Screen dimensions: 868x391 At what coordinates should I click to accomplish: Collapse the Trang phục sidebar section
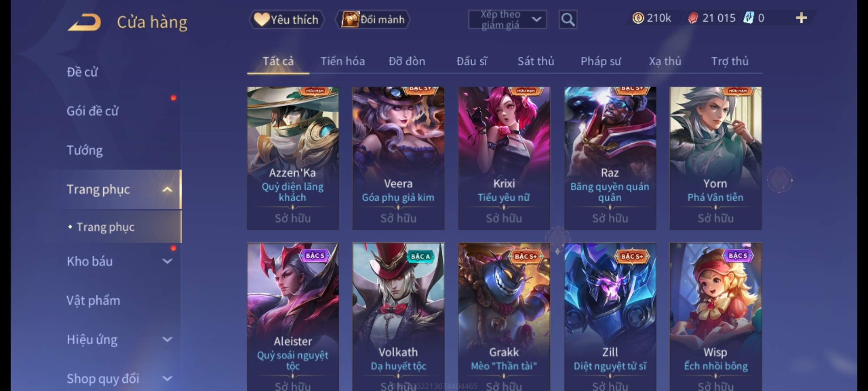[167, 189]
